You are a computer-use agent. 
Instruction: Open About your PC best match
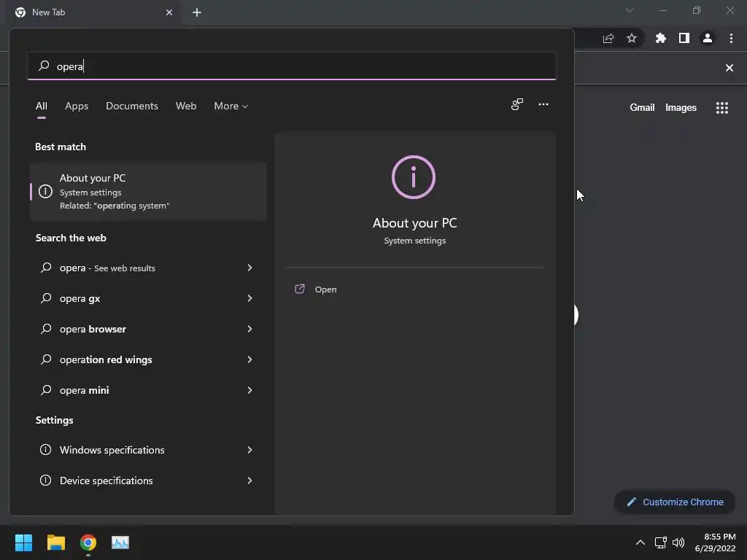pos(148,192)
